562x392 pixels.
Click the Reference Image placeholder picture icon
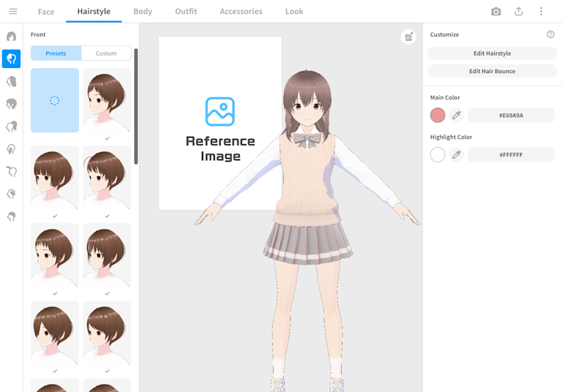(x=220, y=111)
